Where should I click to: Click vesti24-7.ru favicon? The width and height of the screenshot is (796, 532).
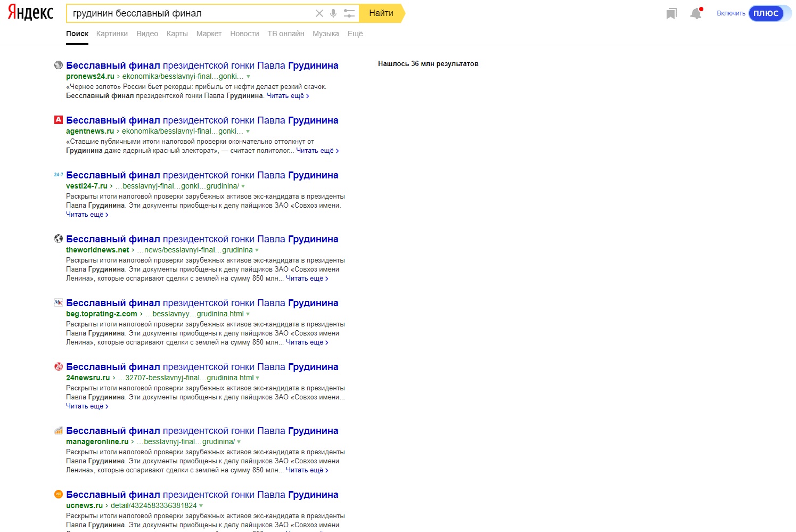pos(59,175)
